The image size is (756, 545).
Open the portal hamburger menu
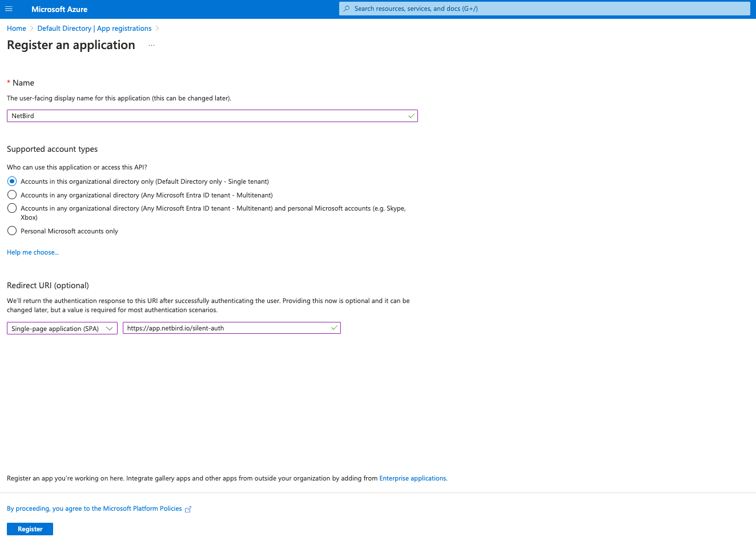[9, 9]
